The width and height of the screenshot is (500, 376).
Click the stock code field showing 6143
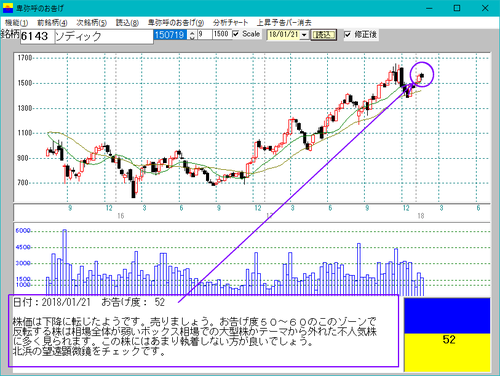point(37,36)
